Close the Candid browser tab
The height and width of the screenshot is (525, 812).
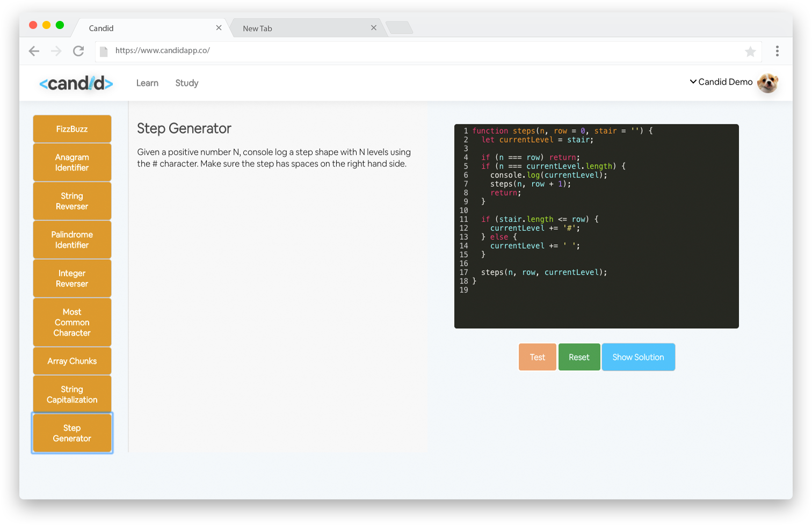click(x=219, y=28)
